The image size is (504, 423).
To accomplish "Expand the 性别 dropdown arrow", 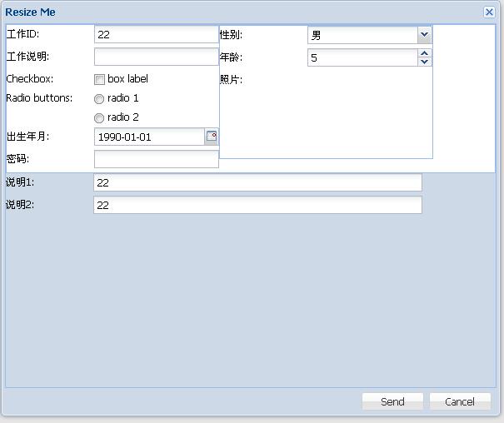I will 424,35.
